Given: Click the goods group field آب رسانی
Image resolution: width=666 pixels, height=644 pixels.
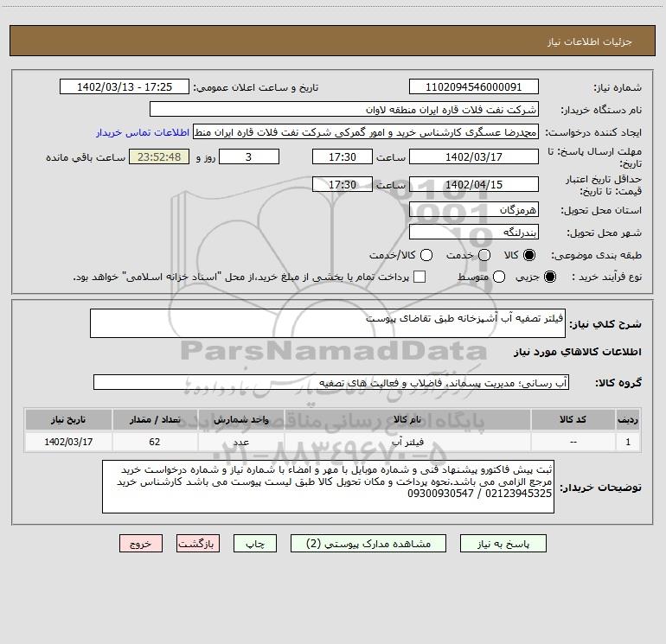Looking at the screenshot, I should (x=331, y=382).
